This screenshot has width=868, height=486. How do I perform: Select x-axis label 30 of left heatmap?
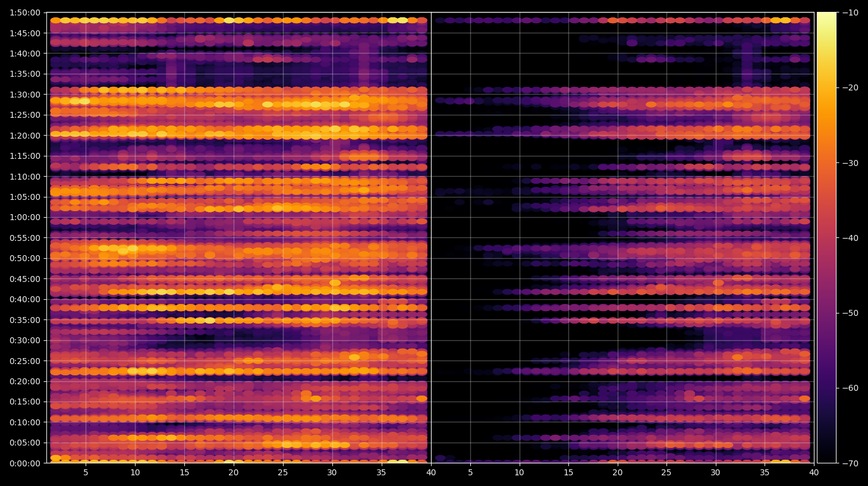[x=332, y=472]
